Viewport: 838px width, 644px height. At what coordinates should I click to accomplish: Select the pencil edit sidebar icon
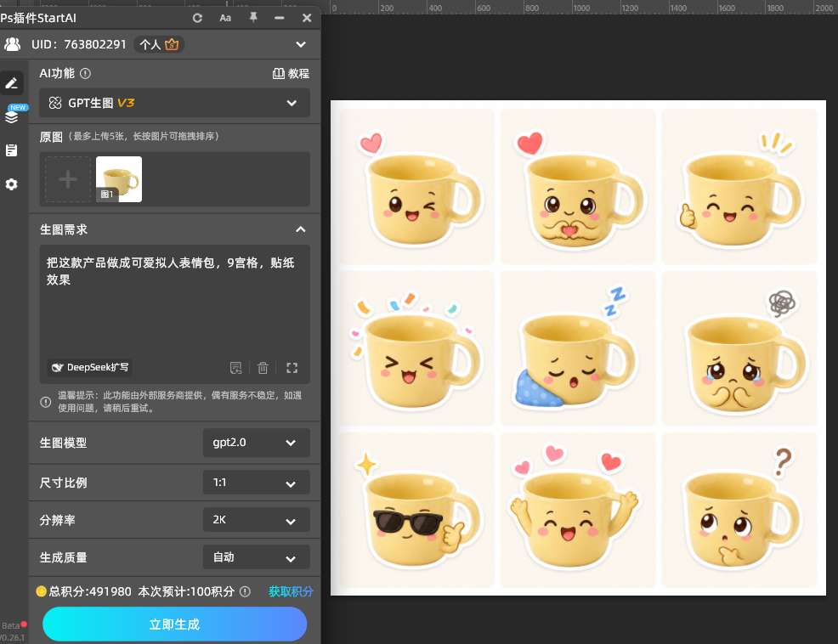tap(12, 83)
